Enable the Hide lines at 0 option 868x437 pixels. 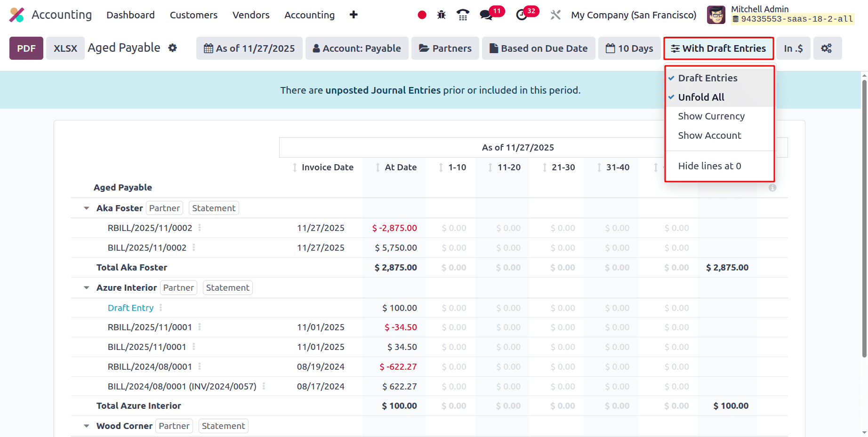click(719, 166)
